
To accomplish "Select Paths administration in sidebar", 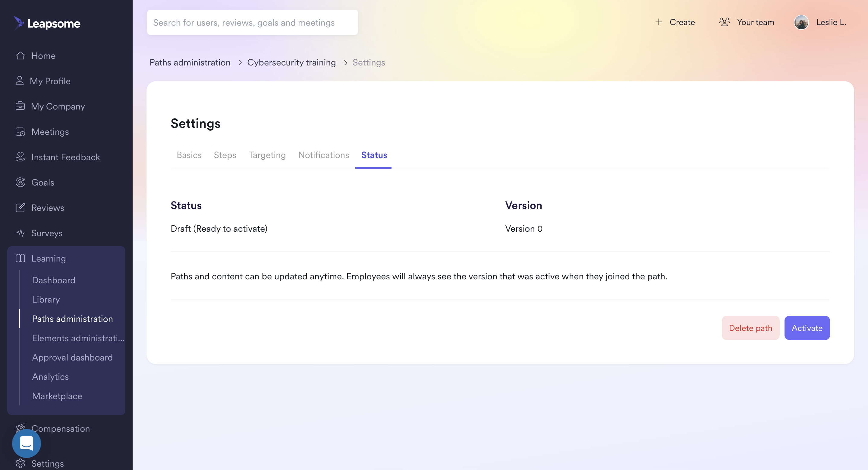I will point(72,319).
